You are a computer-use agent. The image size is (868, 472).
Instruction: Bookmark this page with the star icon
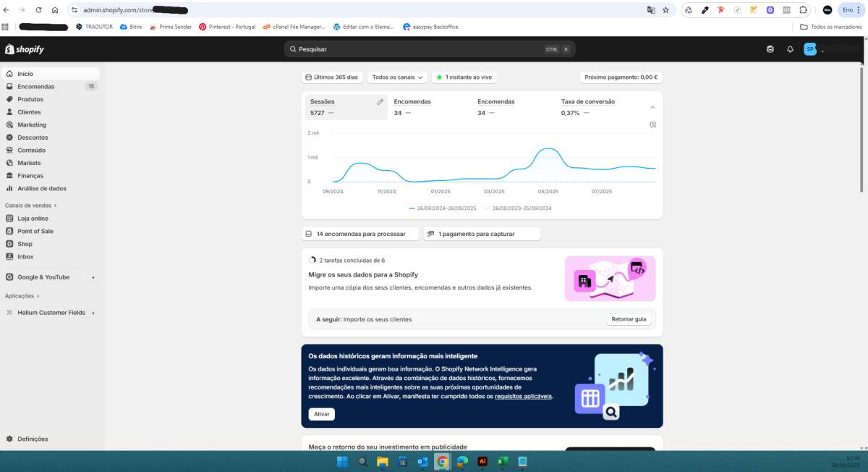pos(665,10)
